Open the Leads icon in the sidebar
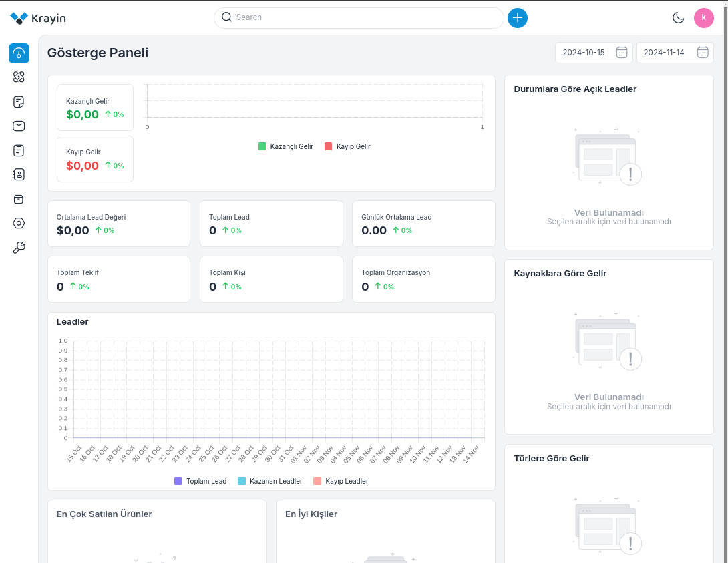 [19, 77]
